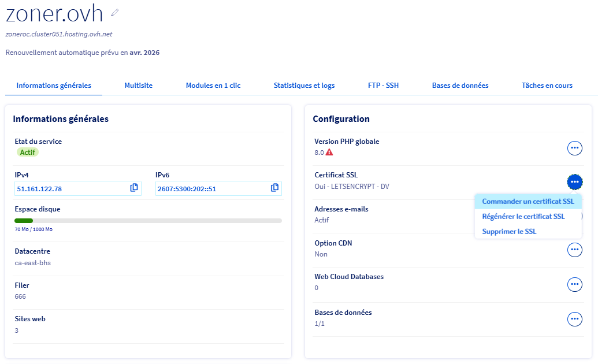Click the green Actif status badge
Viewport: 598px width, 364px height.
point(28,152)
